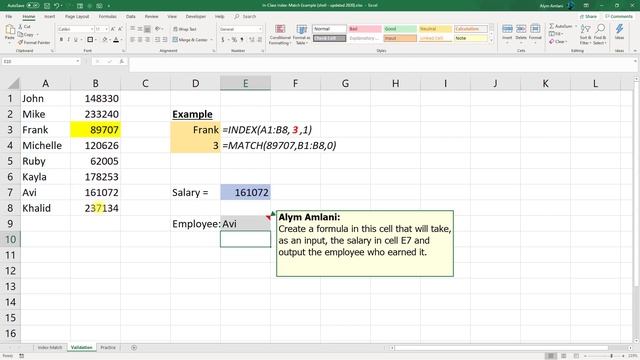Click the Orientation text angle icon
Screen dimensions: 640x360
158,29
